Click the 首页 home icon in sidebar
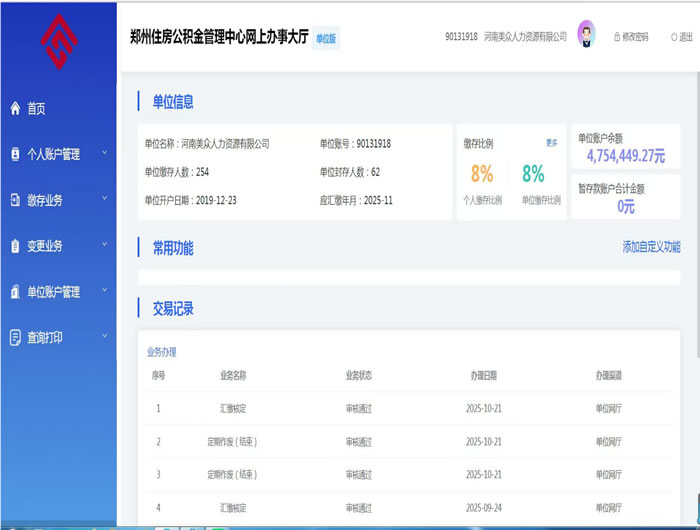This screenshot has height=530, width=700. click(x=15, y=109)
